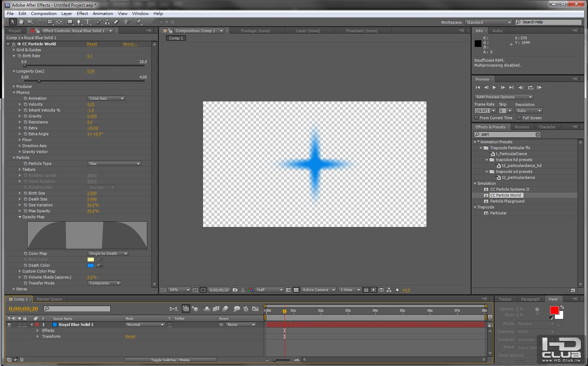Screen dimensions: 588x366
Task: Open the Death Color swatch
Action: (91, 265)
